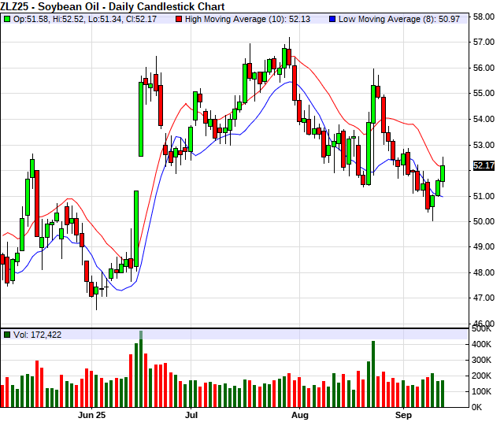Click the blue Low Moving Average swatch
Screen dimensions: 504x422
[x=332, y=18]
